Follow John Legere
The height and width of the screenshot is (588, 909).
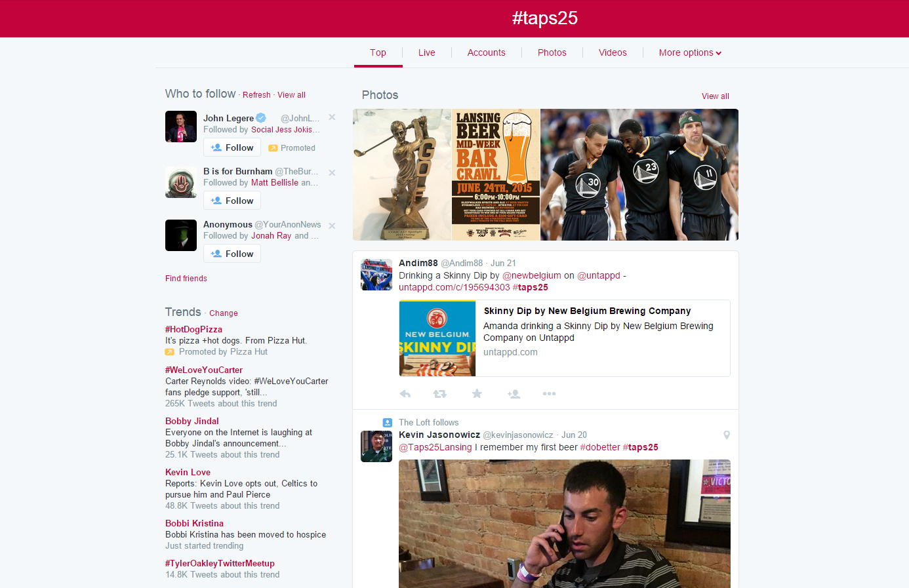[x=232, y=147]
